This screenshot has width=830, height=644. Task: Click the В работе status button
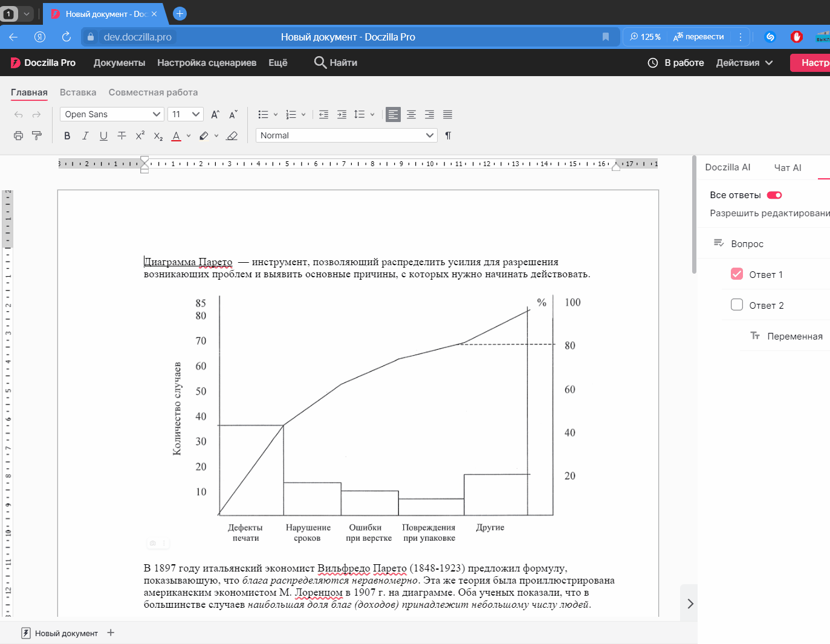coord(676,63)
